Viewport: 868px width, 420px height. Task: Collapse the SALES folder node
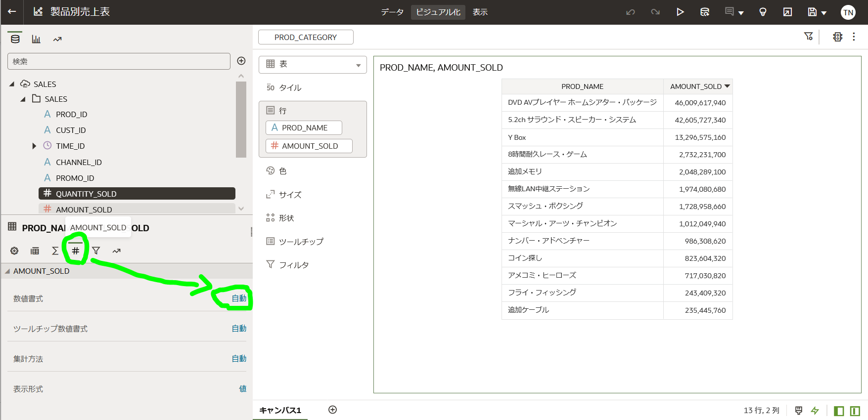[x=23, y=99]
